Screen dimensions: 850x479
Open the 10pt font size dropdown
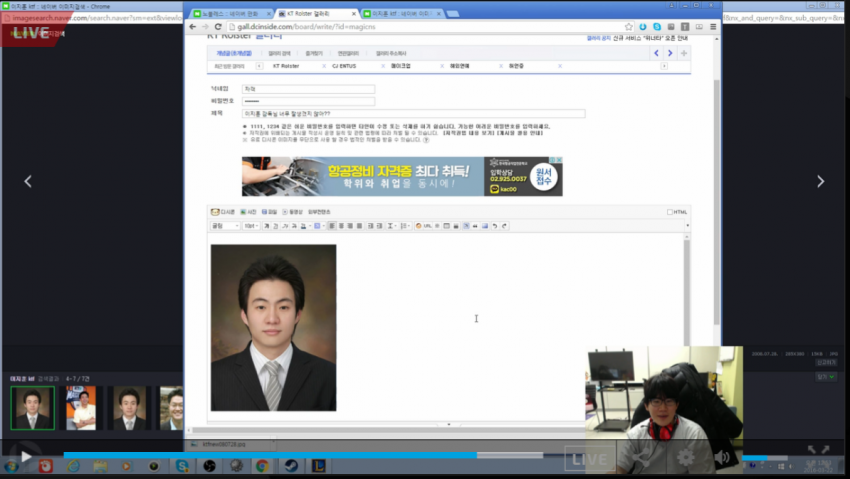250,226
